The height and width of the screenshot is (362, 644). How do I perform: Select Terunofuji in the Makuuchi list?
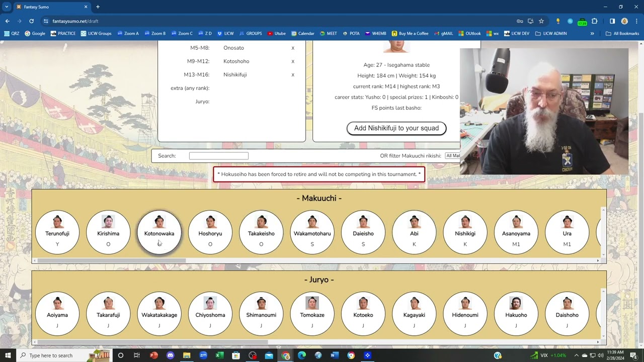click(57, 232)
